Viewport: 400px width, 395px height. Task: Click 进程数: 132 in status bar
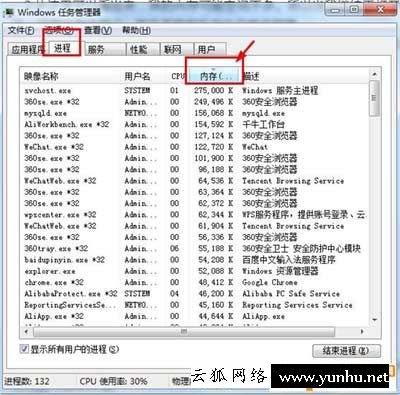[x=27, y=381]
